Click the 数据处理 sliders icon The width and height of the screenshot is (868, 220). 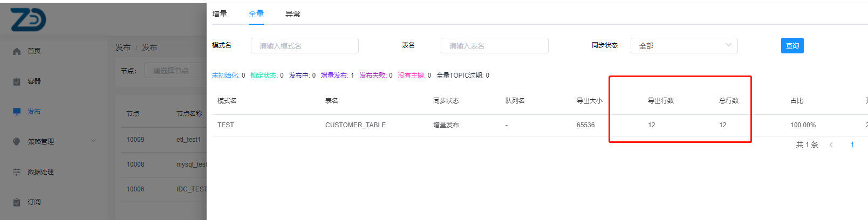17,172
